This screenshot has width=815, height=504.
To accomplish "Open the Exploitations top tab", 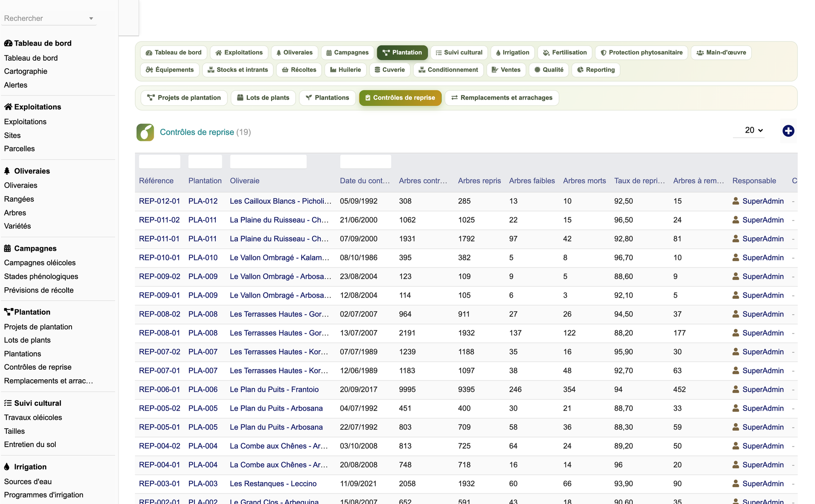I will pos(239,53).
